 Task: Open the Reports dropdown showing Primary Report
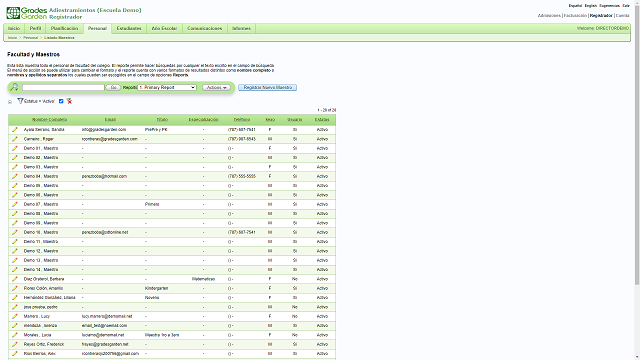coord(167,87)
